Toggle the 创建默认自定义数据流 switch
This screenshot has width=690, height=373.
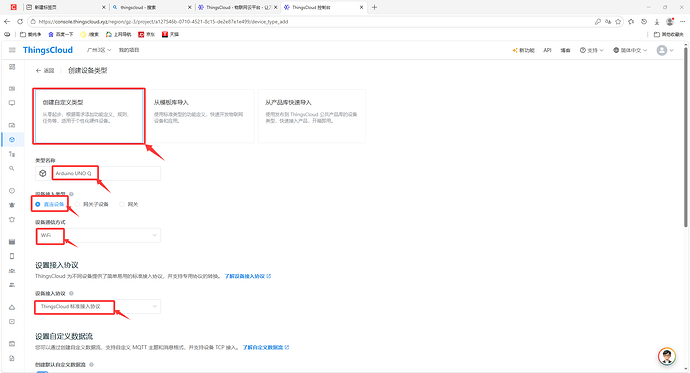click(42, 372)
